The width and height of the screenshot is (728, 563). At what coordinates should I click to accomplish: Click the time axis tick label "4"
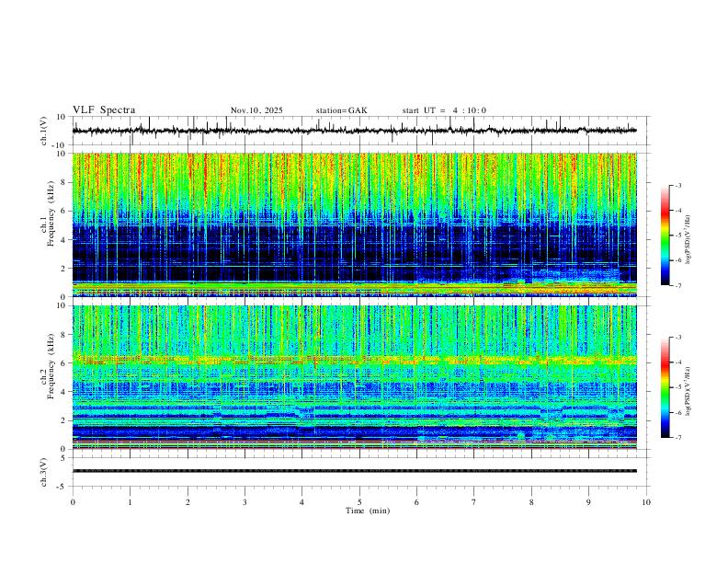[302, 502]
